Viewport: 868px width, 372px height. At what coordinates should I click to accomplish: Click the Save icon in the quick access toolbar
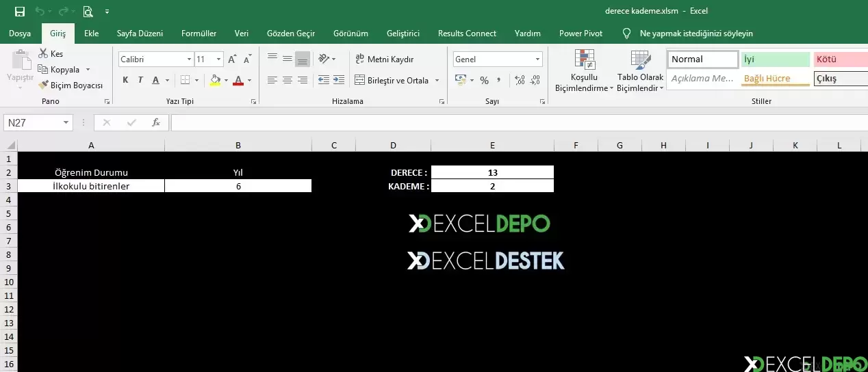pyautogui.click(x=19, y=11)
